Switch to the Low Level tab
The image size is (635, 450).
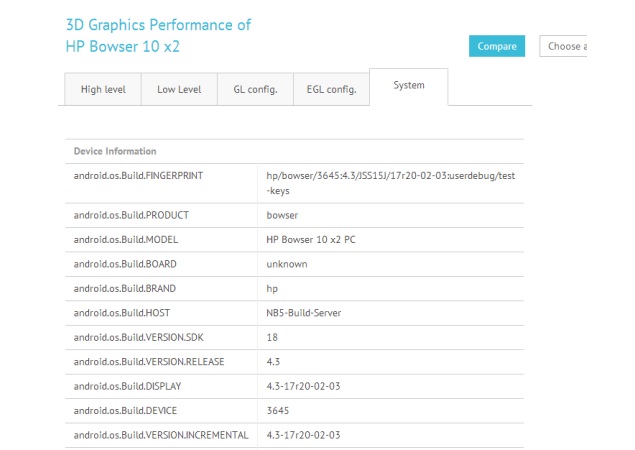(179, 89)
